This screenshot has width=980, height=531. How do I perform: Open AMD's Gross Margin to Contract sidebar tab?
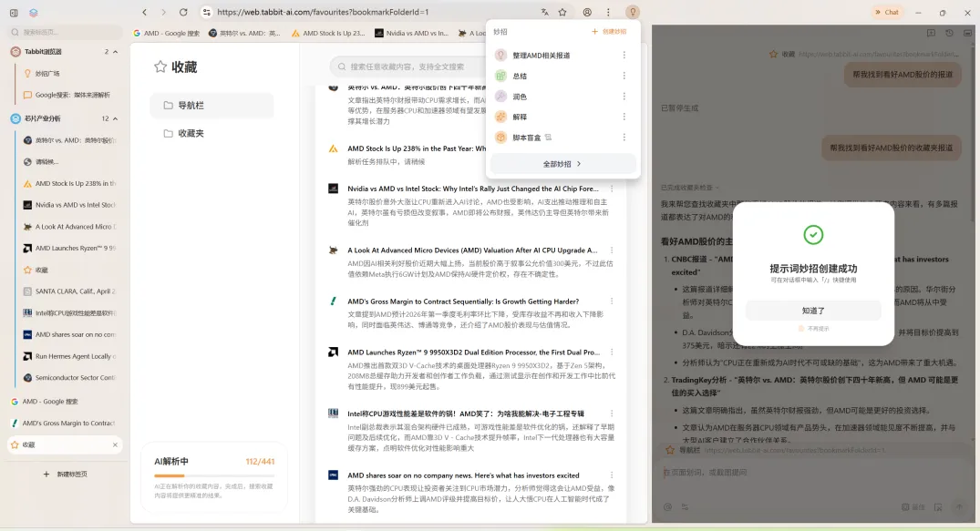click(x=65, y=423)
